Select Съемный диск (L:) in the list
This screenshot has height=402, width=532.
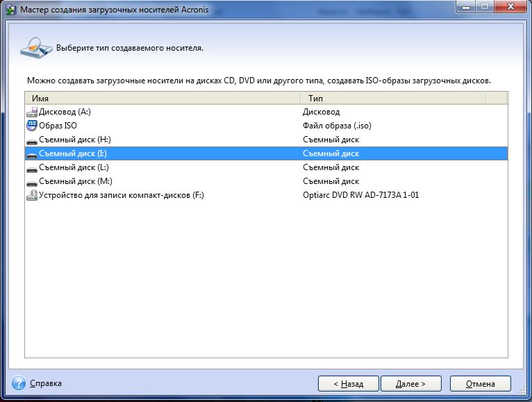point(266,167)
